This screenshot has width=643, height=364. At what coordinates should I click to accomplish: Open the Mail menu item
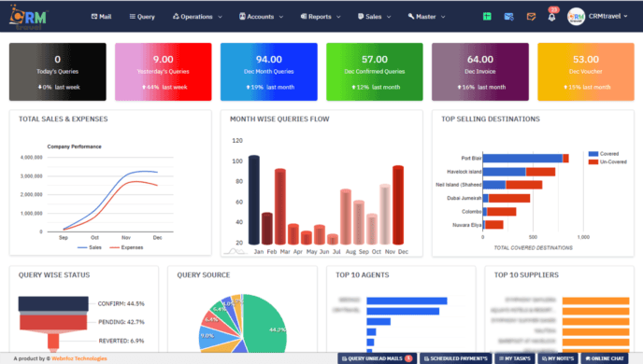pyautogui.click(x=101, y=17)
